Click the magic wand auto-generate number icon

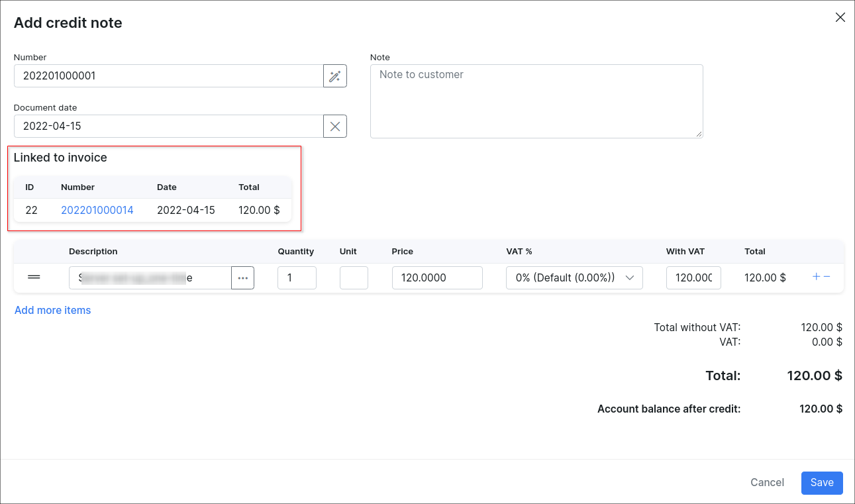pos(335,76)
